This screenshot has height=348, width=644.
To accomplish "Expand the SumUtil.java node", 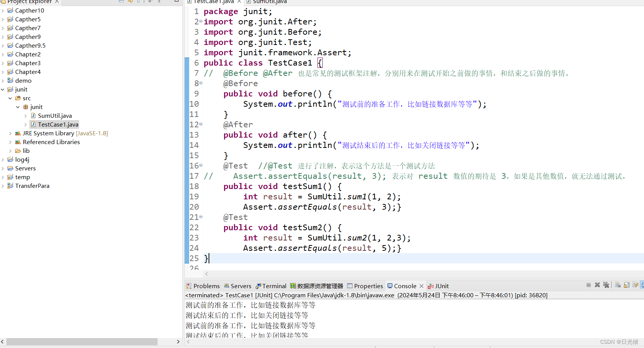I will [x=26, y=116].
